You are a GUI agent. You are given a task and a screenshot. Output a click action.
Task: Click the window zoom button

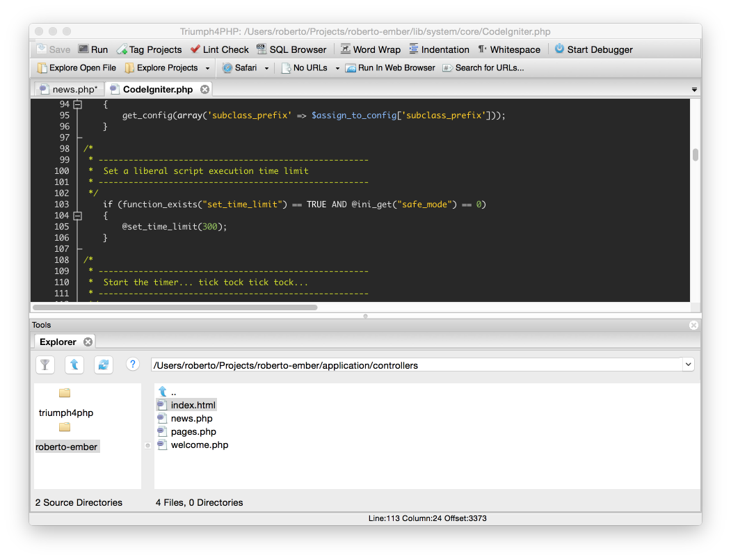[67, 31]
